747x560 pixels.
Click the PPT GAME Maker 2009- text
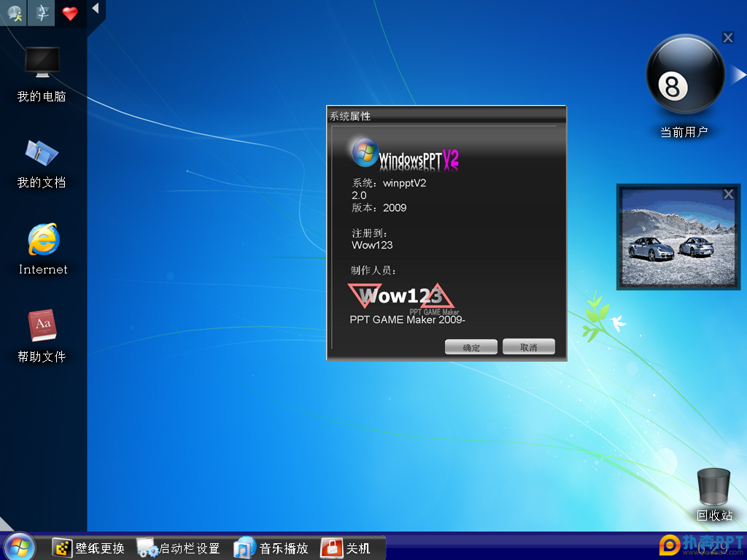point(407,319)
